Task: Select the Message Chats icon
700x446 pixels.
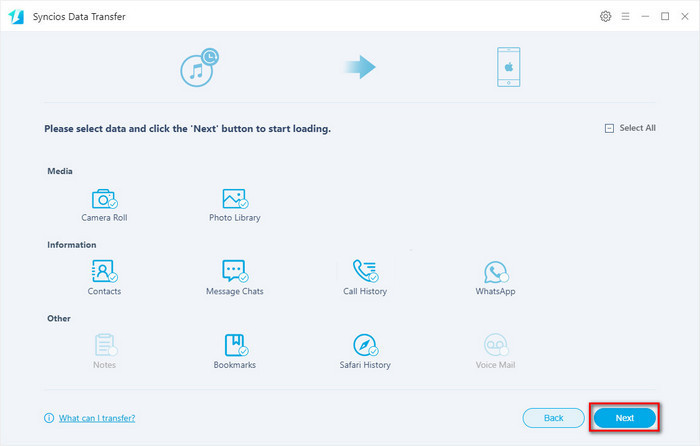Action: click(x=235, y=271)
